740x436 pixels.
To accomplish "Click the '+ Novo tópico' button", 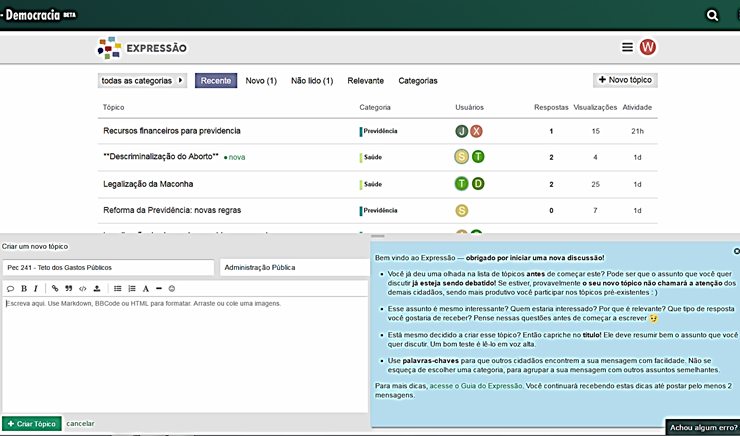I will tap(625, 80).
